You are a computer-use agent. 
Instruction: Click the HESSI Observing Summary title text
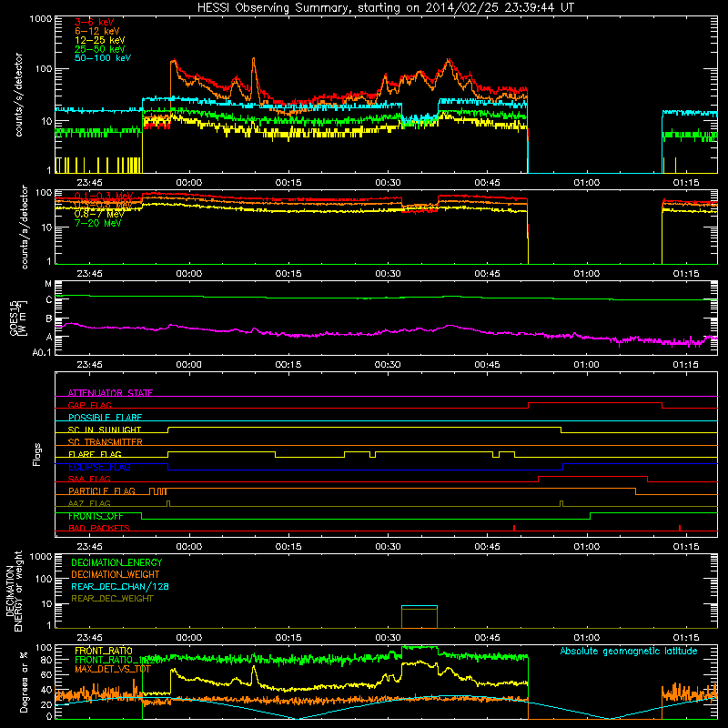point(385,8)
